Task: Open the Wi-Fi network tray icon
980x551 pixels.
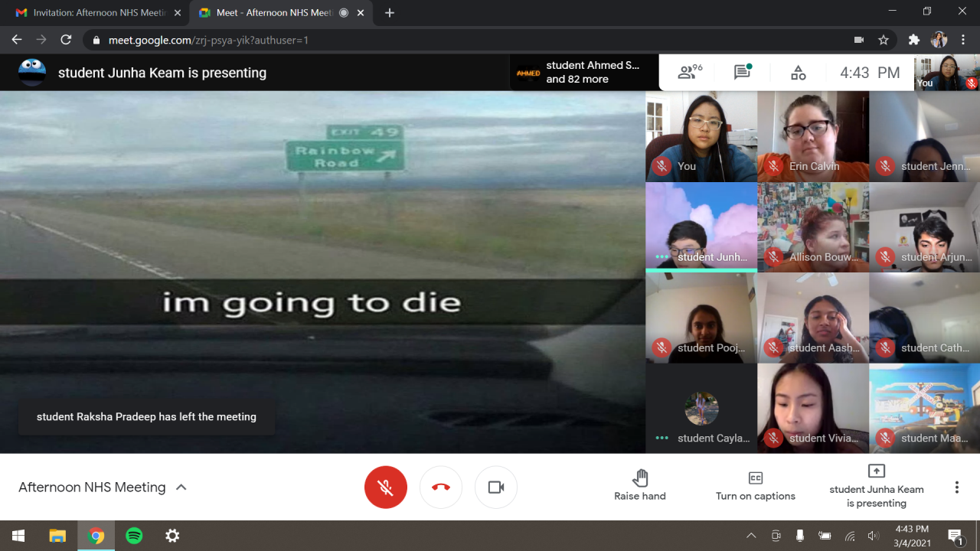Action: pos(850,536)
